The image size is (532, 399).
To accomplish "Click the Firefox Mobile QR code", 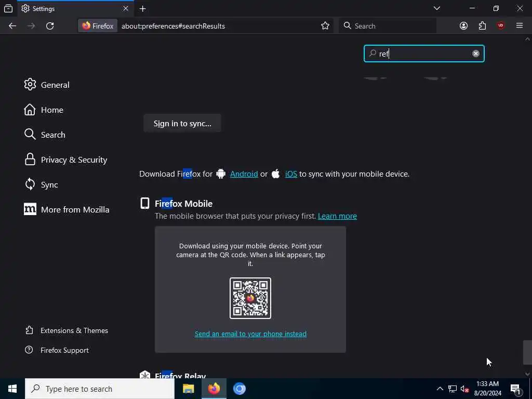I will [x=250, y=298].
